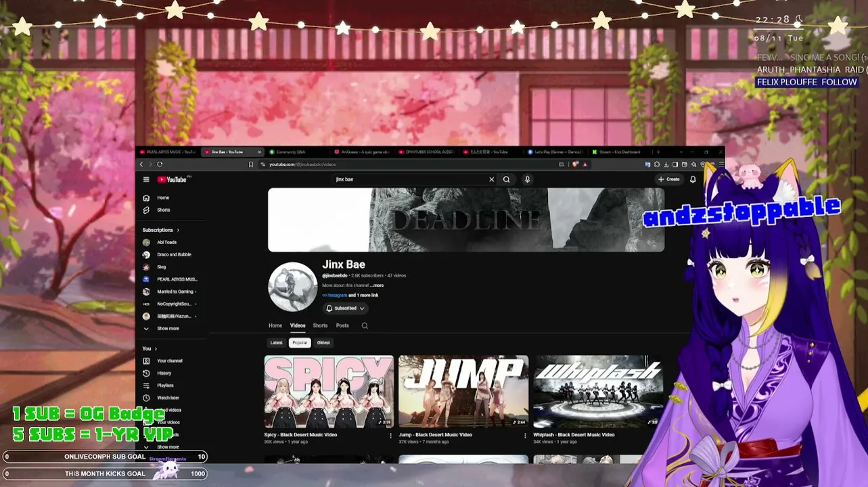Viewport: 868px width, 487px height.
Task: Click the YouTube logo
Action: click(x=173, y=179)
